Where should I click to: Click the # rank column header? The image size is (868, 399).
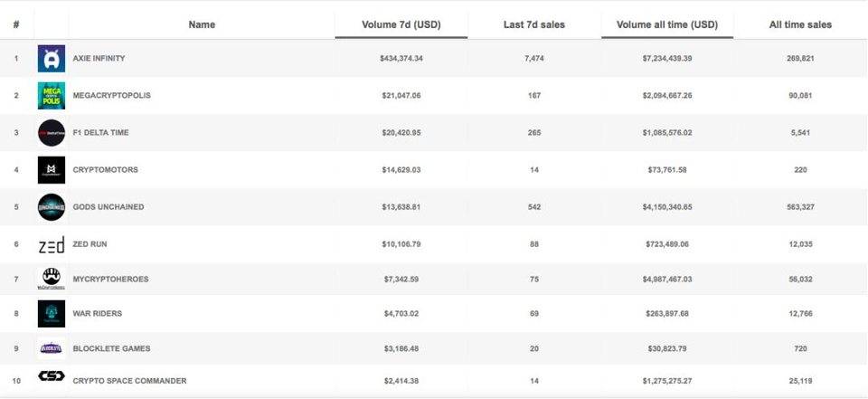point(16,24)
